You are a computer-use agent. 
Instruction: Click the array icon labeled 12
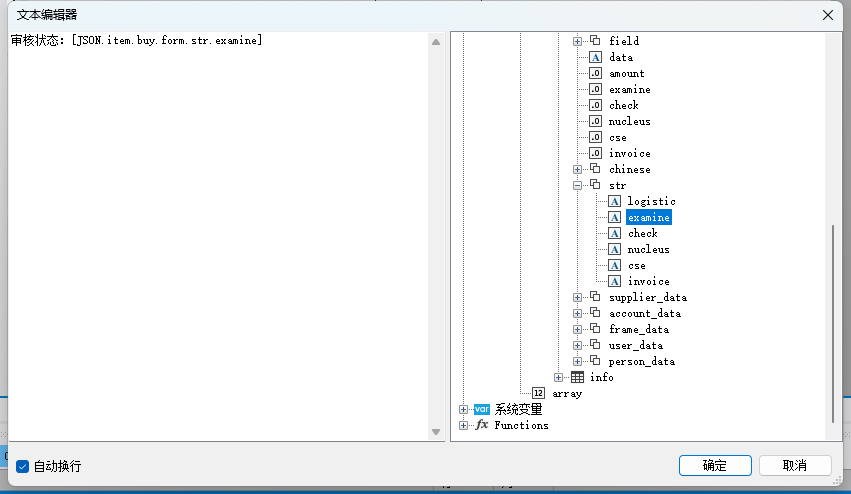click(538, 393)
